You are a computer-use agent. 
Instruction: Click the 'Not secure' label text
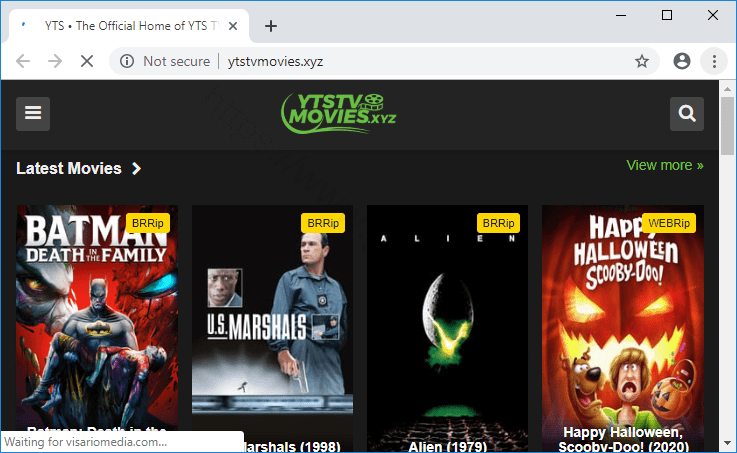pyautogui.click(x=177, y=62)
